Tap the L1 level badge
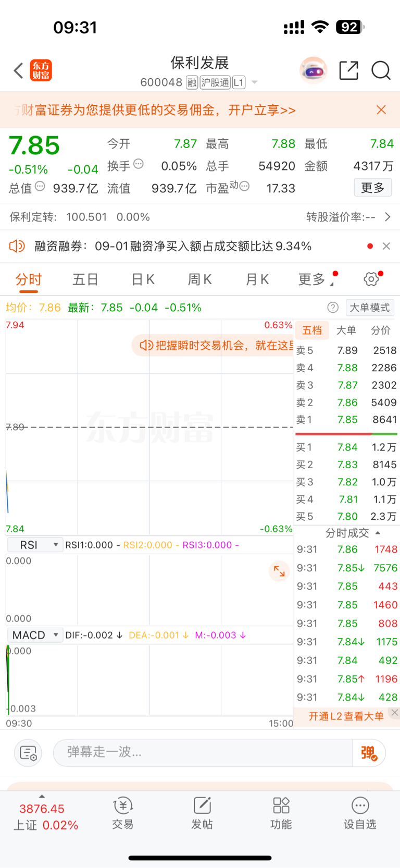The width and height of the screenshot is (400, 868). pyautogui.click(x=239, y=82)
